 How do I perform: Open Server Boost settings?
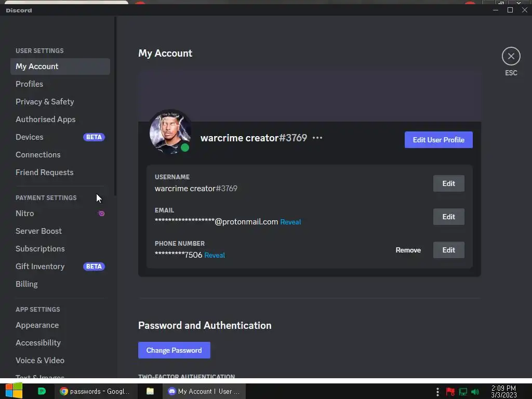(60, 231)
